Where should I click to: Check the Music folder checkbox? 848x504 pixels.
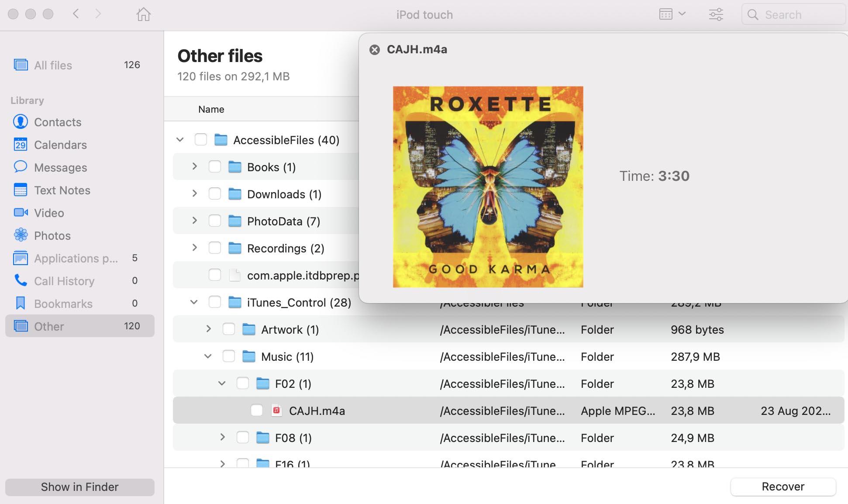(x=229, y=356)
